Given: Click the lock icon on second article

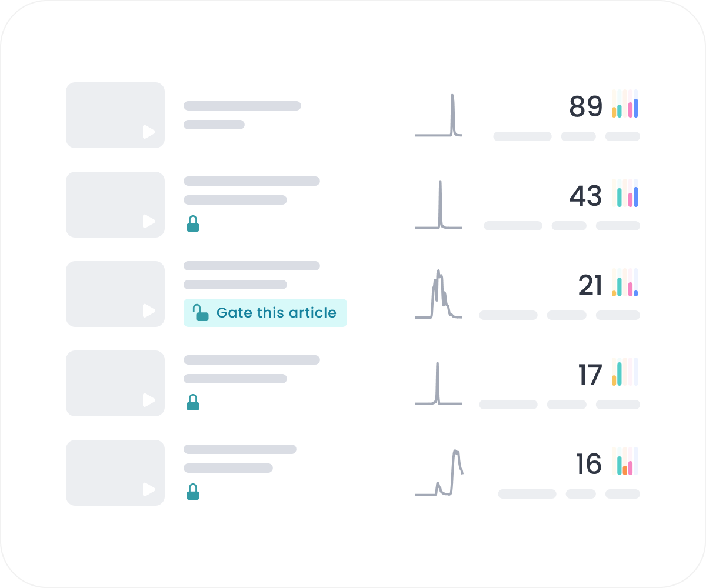Looking at the screenshot, I should click(193, 223).
